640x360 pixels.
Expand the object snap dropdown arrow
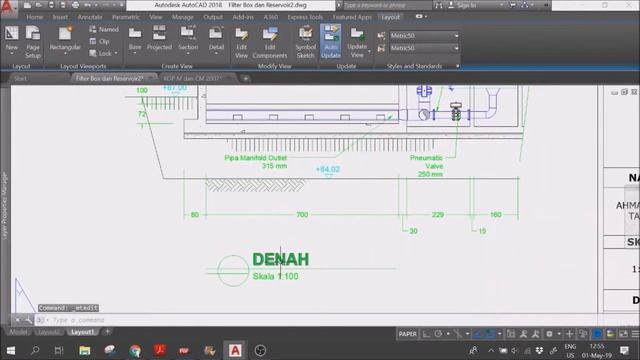coord(500,334)
